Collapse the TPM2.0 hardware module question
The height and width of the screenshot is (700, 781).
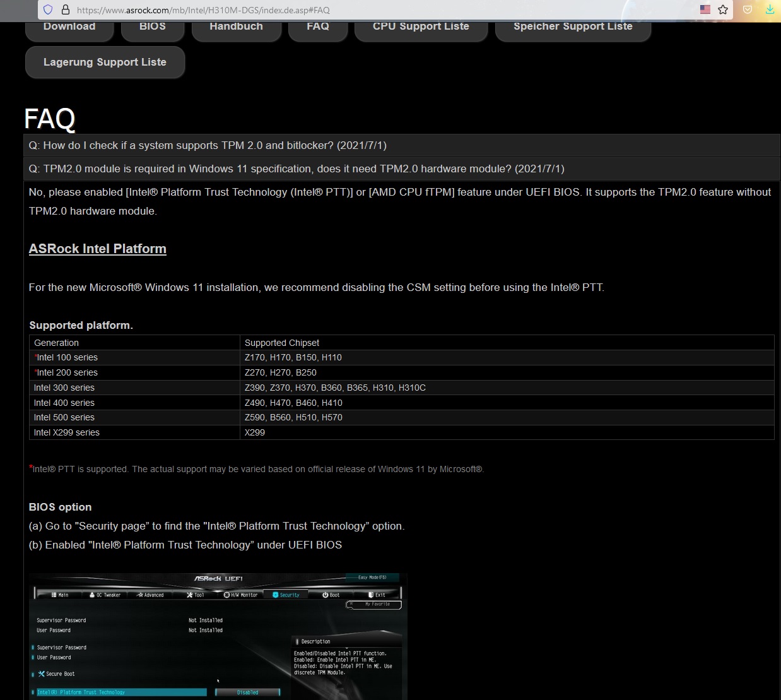coord(402,169)
